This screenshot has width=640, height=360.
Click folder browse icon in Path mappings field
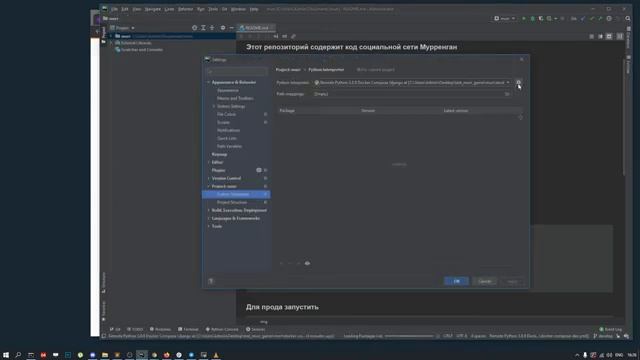pyautogui.click(x=507, y=94)
